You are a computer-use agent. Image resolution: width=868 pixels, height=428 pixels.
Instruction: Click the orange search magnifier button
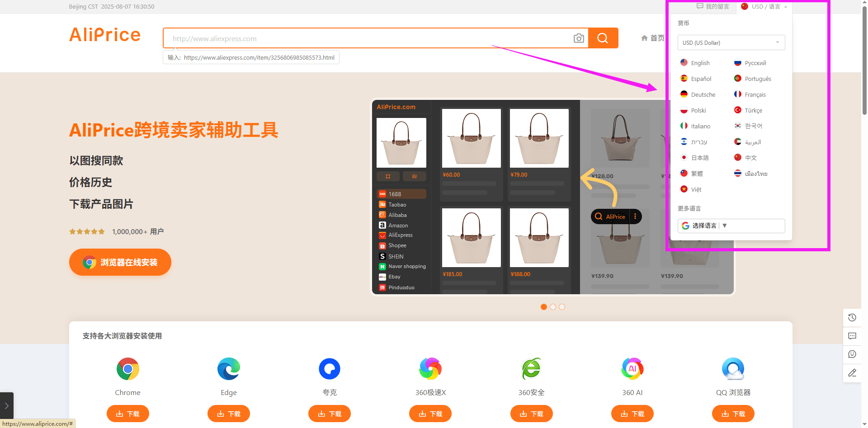(x=603, y=38)
